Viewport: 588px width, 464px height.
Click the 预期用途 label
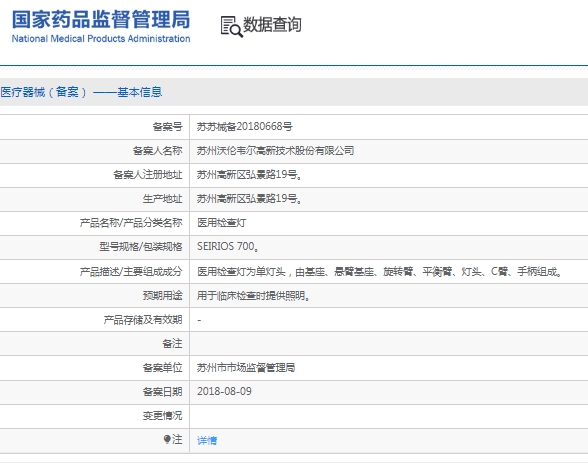162,296
